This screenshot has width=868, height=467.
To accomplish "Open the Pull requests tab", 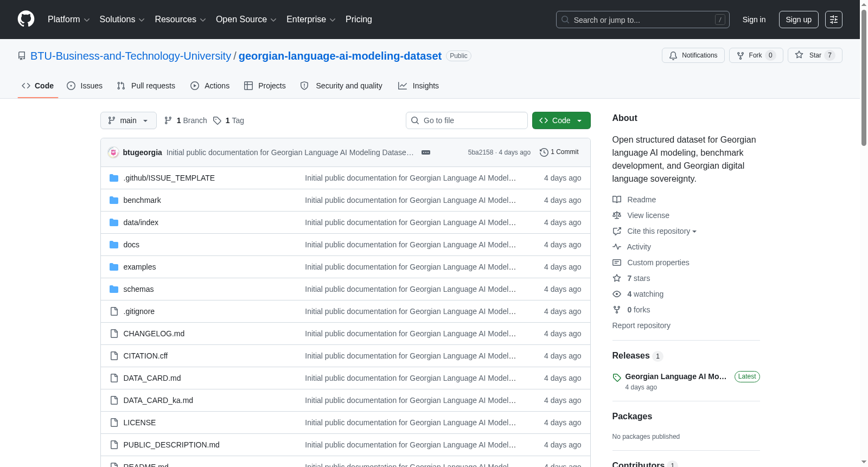I will point(146,86).
